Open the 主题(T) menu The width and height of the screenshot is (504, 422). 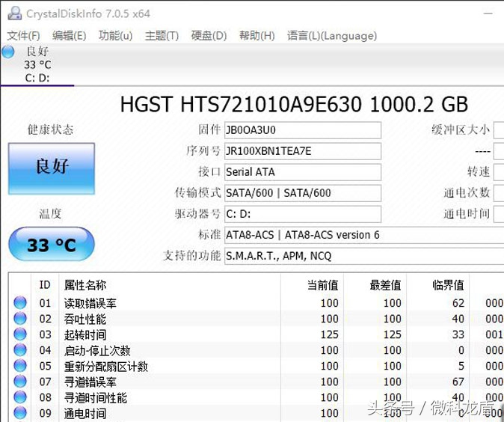[x=162, y=35]
